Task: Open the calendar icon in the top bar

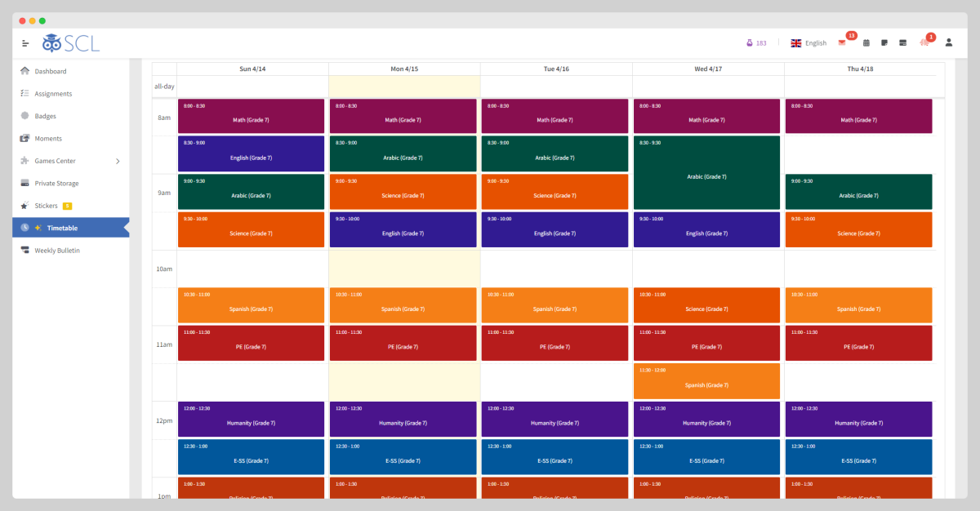Action: 866,42
